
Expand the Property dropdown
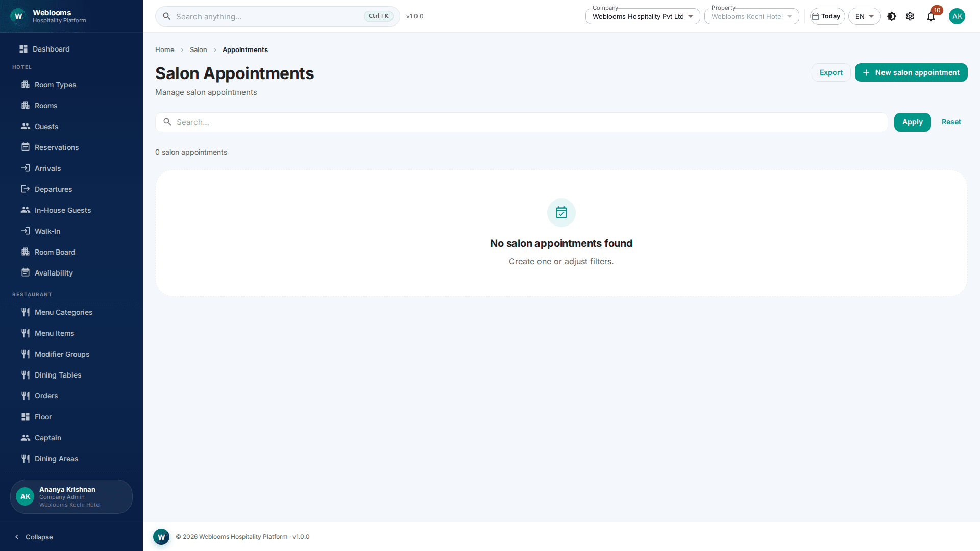click(x=751, y=16)
